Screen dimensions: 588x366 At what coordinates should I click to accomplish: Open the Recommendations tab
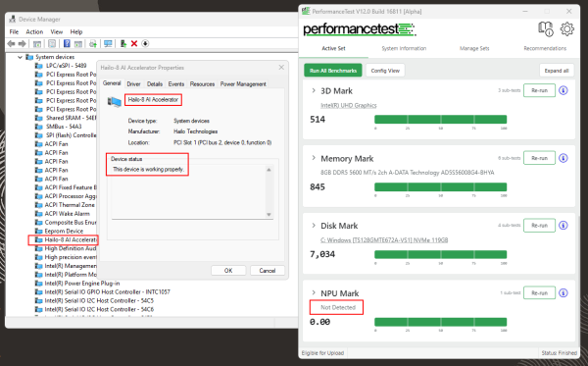[545, 48]
